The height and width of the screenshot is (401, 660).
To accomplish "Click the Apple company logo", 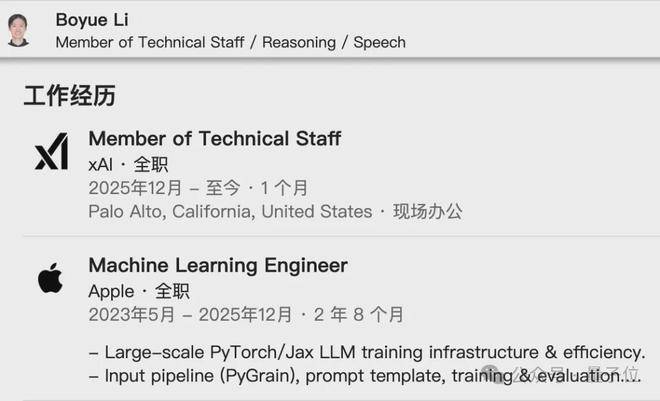I will (x=50, y=279).
